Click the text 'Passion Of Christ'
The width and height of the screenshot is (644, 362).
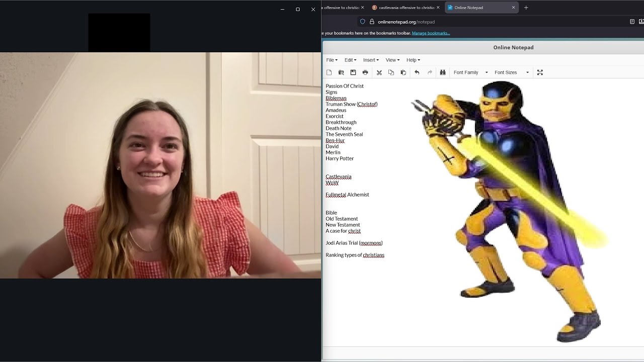(x=344, y=86)
